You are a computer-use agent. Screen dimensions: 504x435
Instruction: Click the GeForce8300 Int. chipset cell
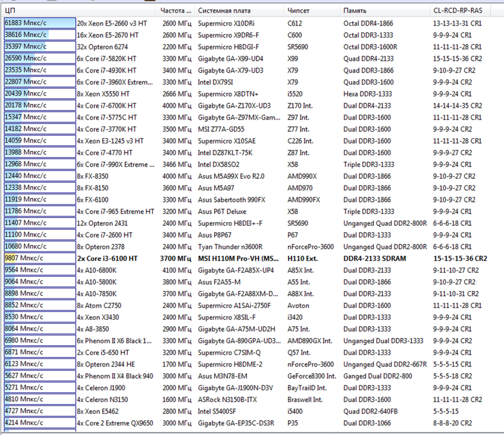(312, 376)
